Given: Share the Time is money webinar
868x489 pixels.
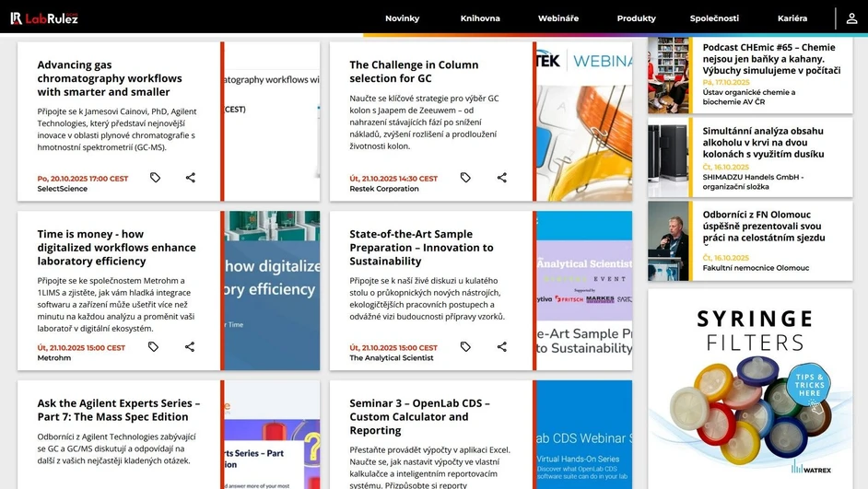Looking at the screenshot, I should [190, 347].
